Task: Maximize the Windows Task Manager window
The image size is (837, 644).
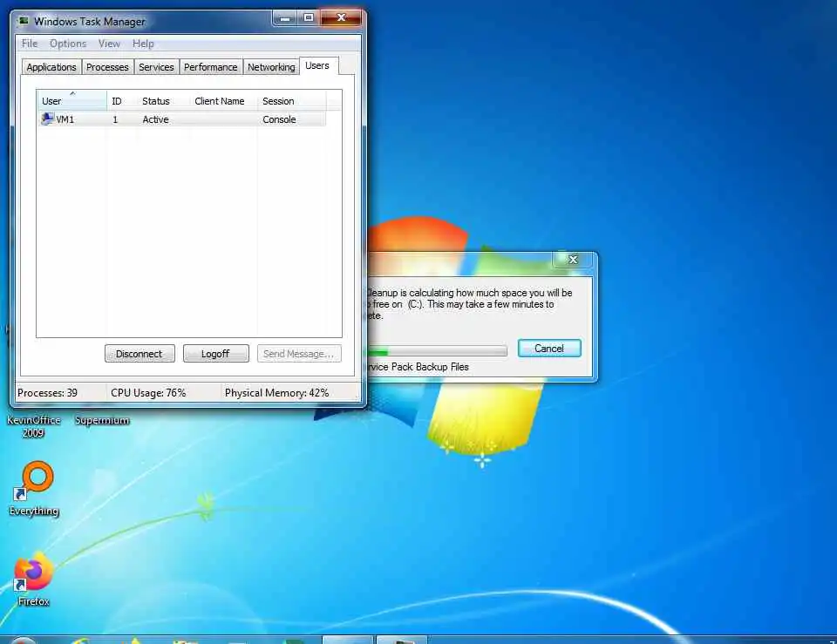Action: (309, 18)
